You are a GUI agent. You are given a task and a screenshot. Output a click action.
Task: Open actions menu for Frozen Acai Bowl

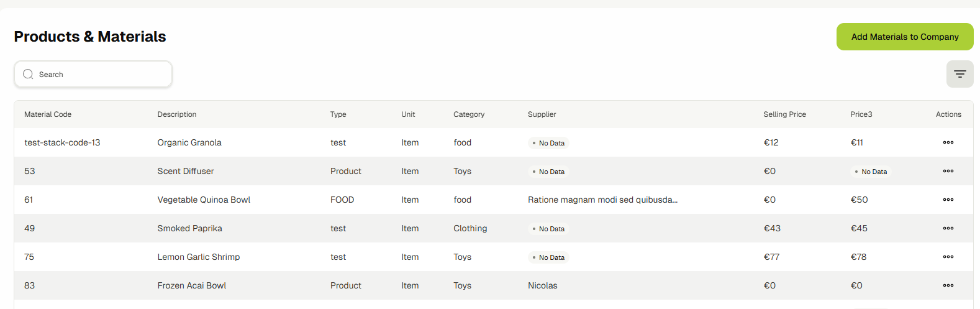point(948,285)
